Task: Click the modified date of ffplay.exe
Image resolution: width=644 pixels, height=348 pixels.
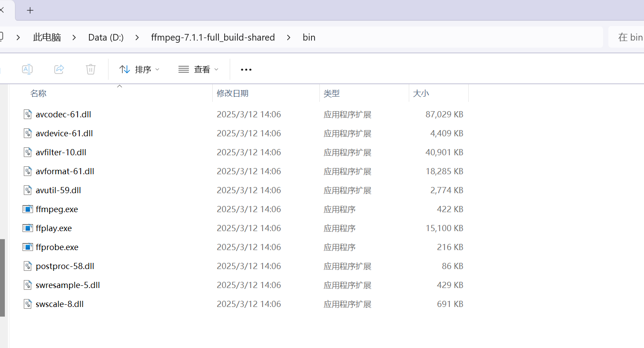Action: pyautogui.click(x=249, y=228)
